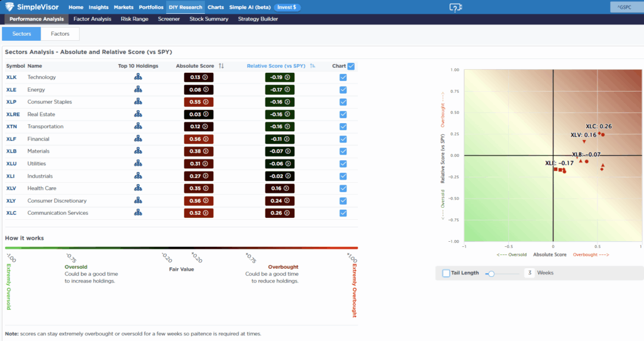Open XLC Communication Services holdings icon
The height and width of the screenshot is (341, 644).
click(138, 212)
